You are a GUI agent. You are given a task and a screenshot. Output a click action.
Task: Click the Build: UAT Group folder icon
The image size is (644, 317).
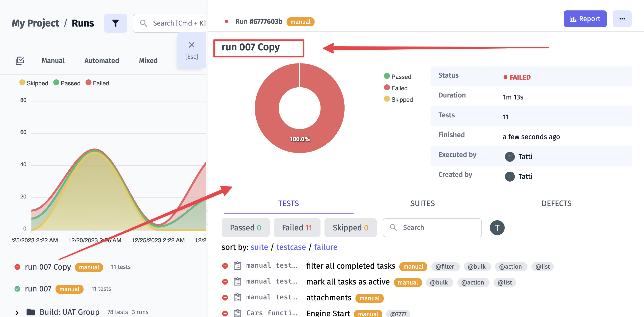pyautogui.click(x=31, y=312)
